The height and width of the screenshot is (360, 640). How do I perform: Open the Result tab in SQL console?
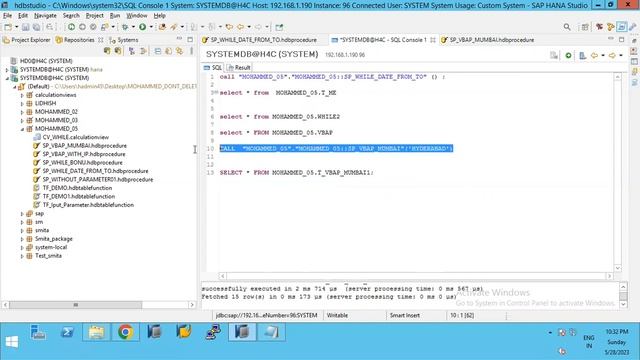click(x=239, y=68)
